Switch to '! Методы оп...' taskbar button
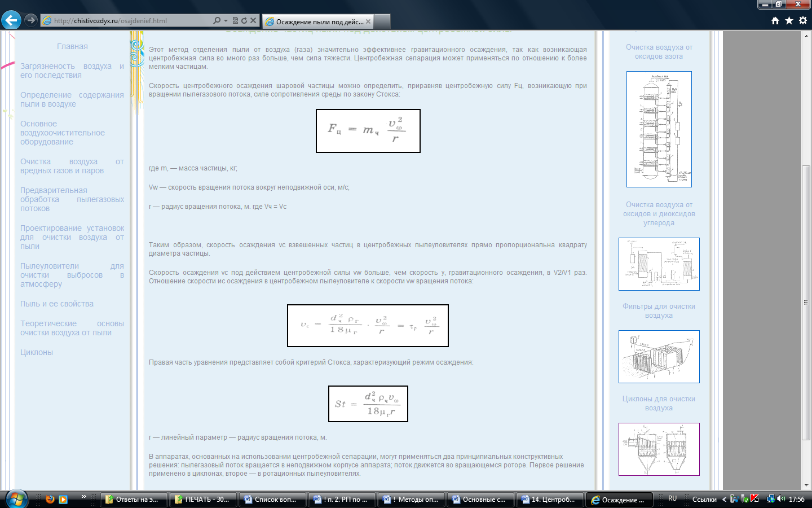This screenshot has height=508, width=812. coord(412,500)
